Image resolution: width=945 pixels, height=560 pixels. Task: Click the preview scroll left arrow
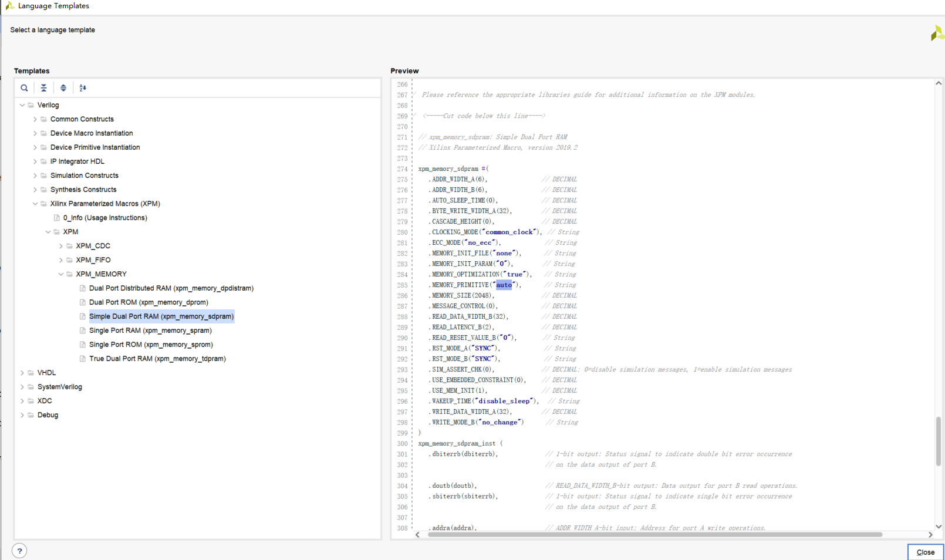point(417,535)
